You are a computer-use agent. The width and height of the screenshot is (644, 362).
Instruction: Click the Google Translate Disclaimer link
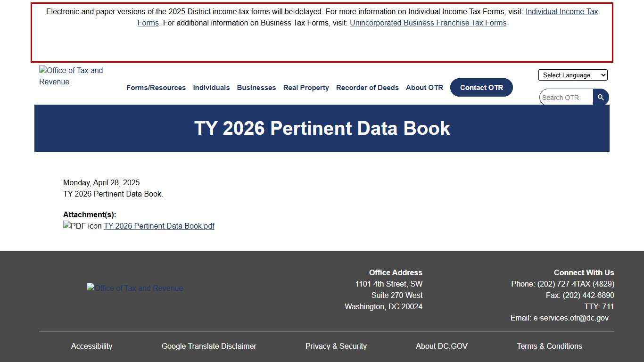[x=209, y=346]
